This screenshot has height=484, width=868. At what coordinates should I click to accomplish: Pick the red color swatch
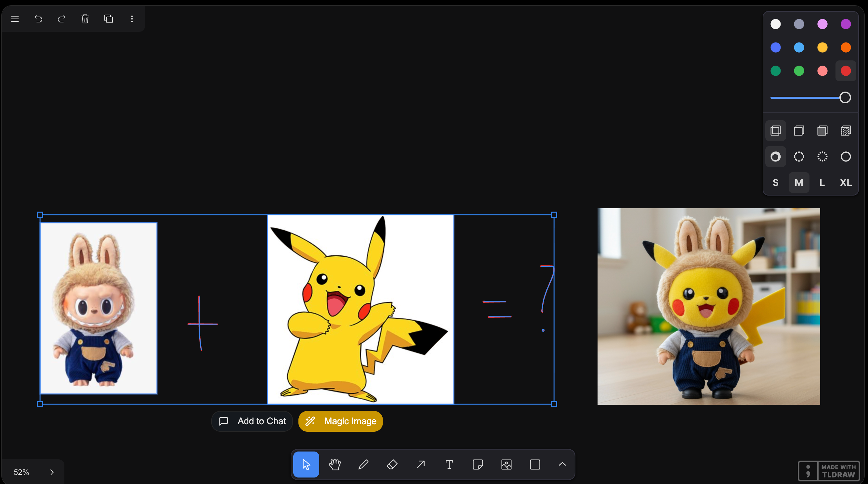tap(846, 71)
